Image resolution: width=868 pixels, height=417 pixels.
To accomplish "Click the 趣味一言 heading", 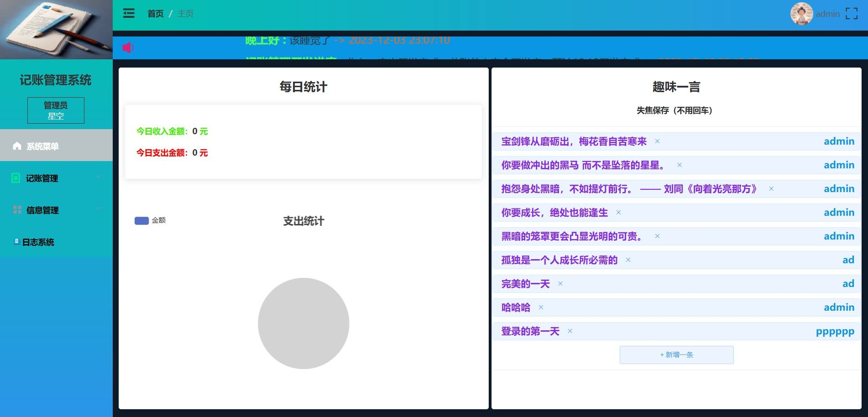I will click(x=676, y=87).
